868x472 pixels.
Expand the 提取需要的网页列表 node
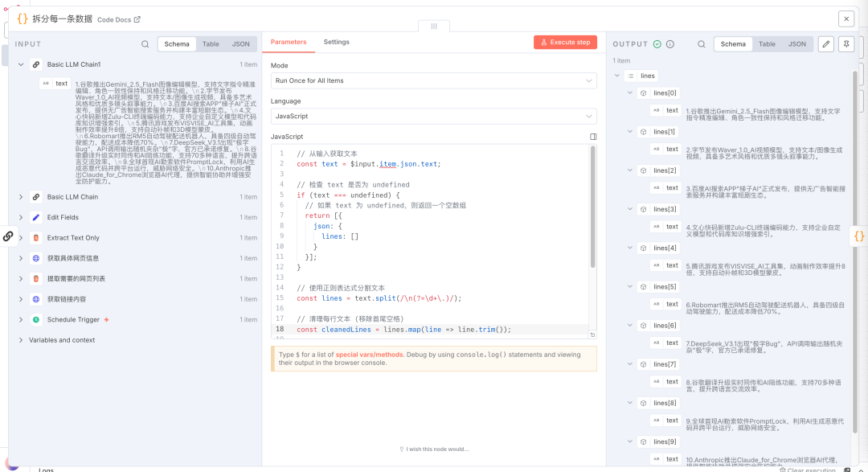pyautogui.click(x=21, y=279)
